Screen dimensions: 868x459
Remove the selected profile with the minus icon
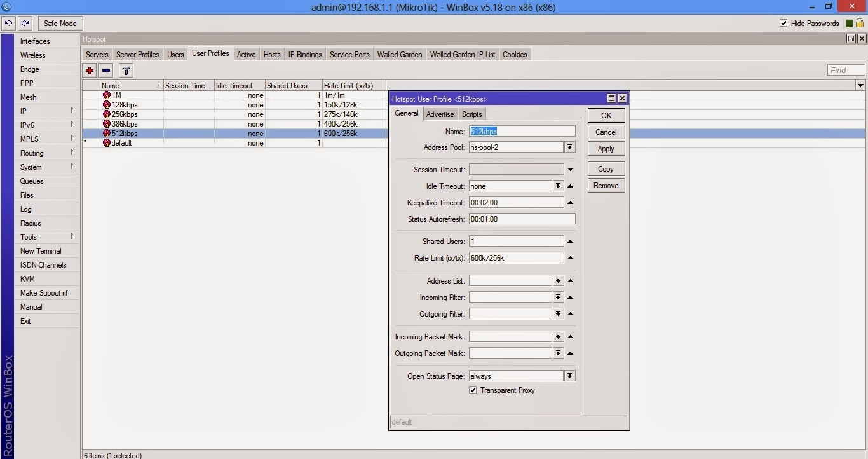106,71
